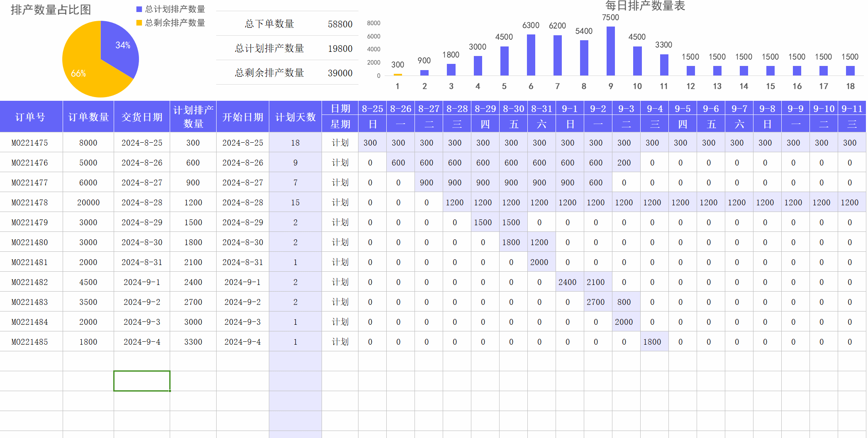Screen dimensions: 868x438
Task: Click the selected empty cell with green border
Action: 142,381
